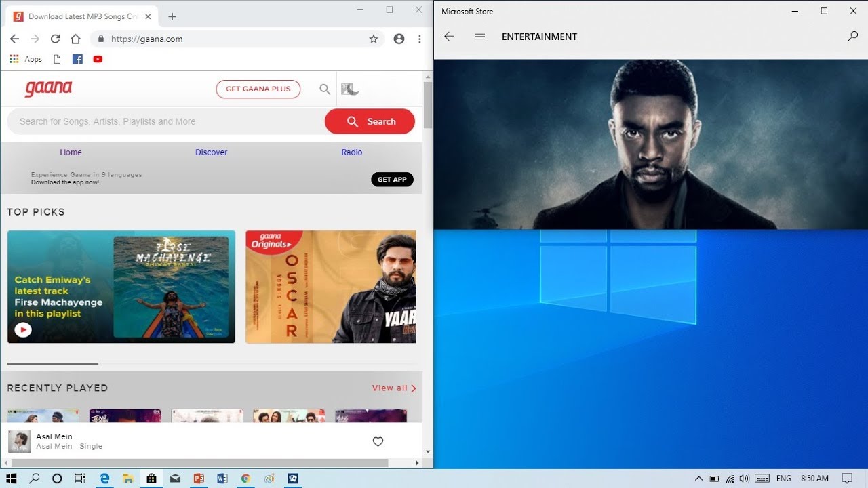Open Windows taskbar search

(x=35, y=479)
